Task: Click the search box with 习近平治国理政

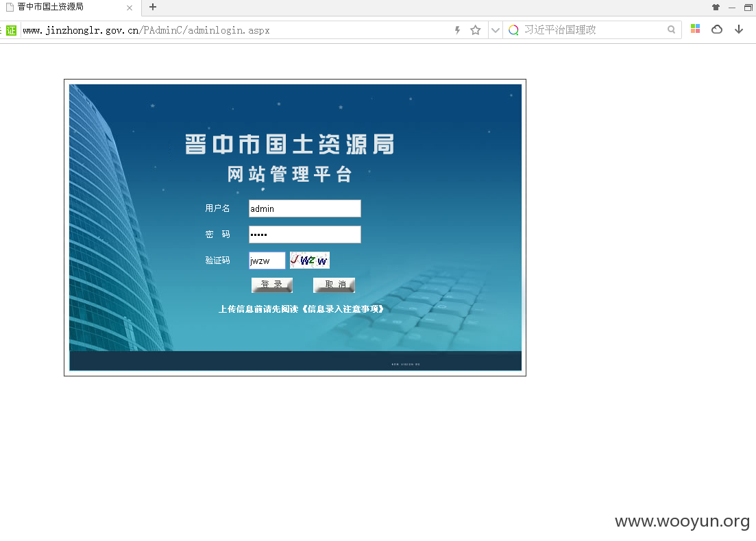Action: coord(593,30)
